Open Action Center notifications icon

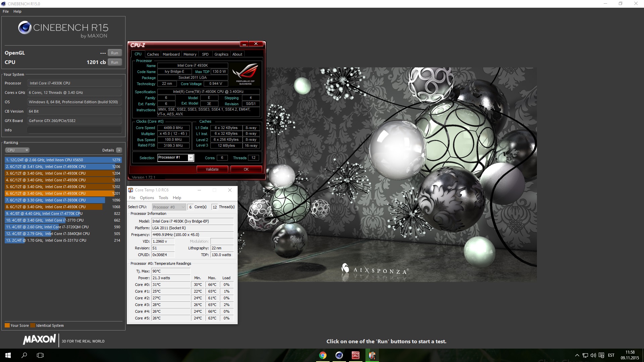[601, 355]
